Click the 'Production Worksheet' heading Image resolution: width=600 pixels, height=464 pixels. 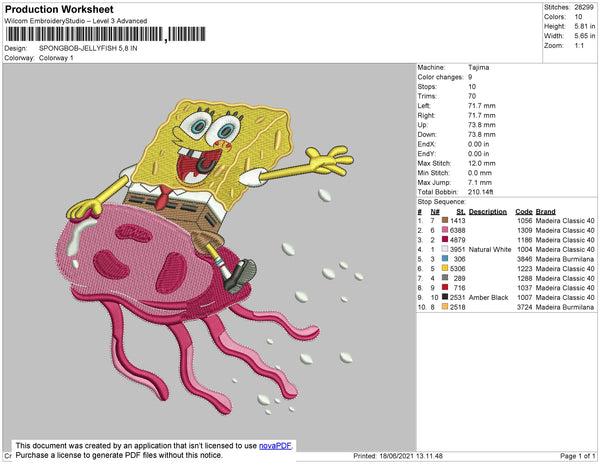tap(59, 10)
